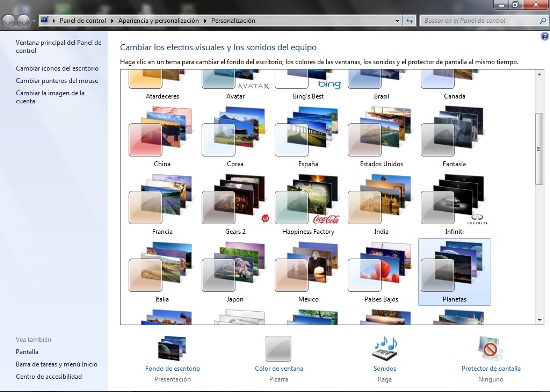Select the Avatar theme

(x=235, y=85)
